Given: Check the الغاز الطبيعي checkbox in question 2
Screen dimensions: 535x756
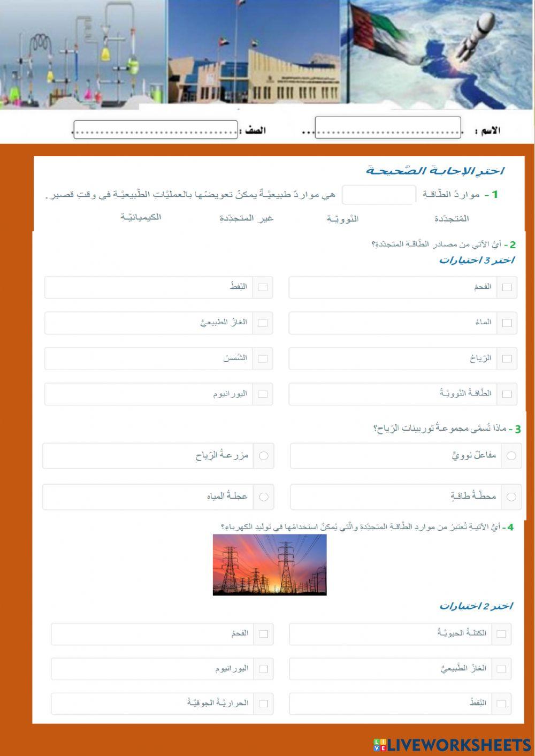Looking at the screenshot, I should coord(263,323).
